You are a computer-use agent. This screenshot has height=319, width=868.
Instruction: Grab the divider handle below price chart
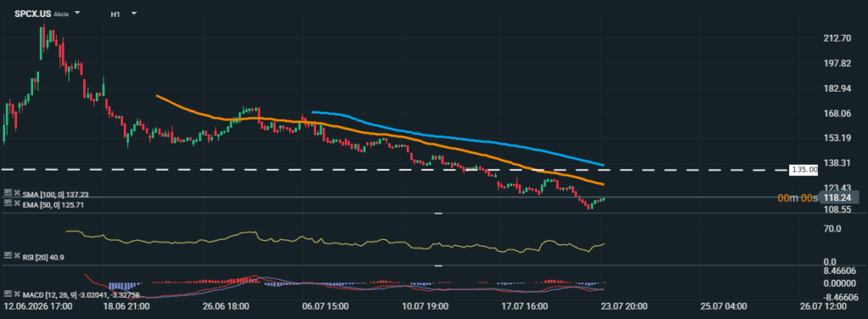pos(438,213)
